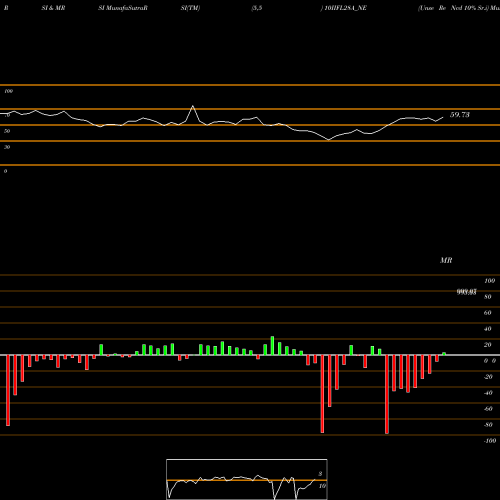
Task: Click the -60 label on the MR axis
Action: (488, 409)
